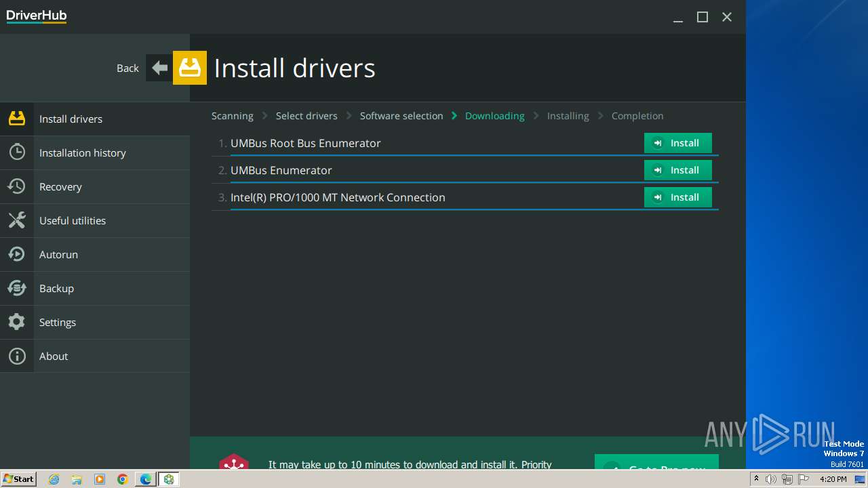Open Settings menu entry
The image size is (868, 488).
95,322
